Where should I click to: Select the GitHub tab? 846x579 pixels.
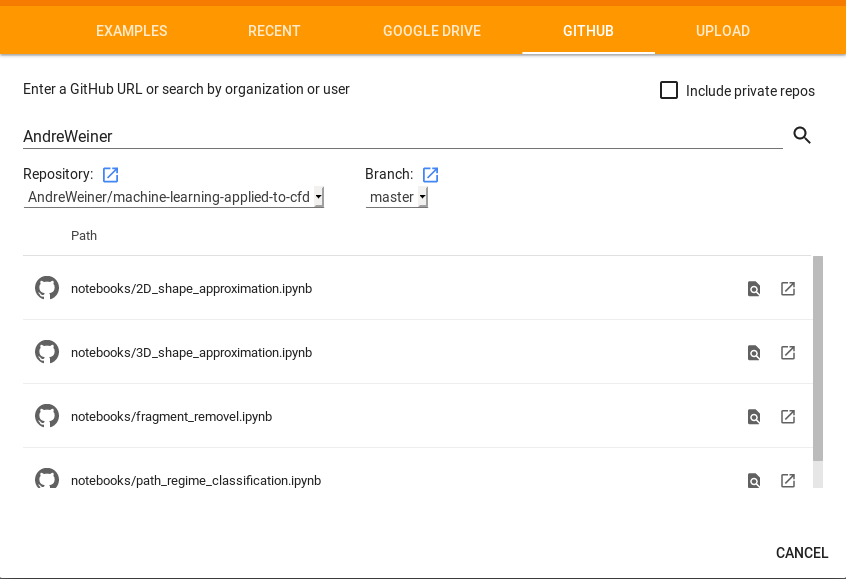[588, 31]
